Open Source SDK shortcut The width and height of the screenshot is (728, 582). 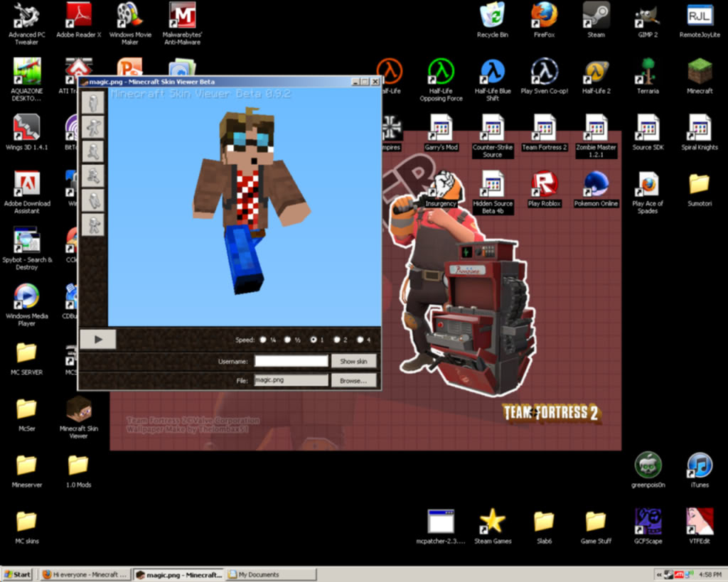(648, 133)
